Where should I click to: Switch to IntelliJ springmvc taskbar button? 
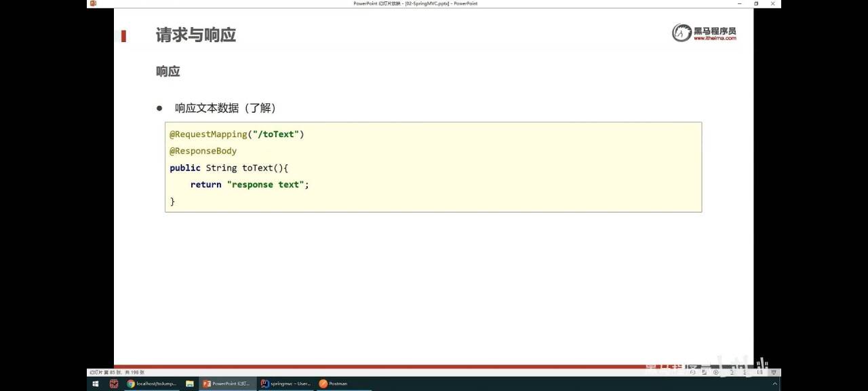(x=286, y=384)
